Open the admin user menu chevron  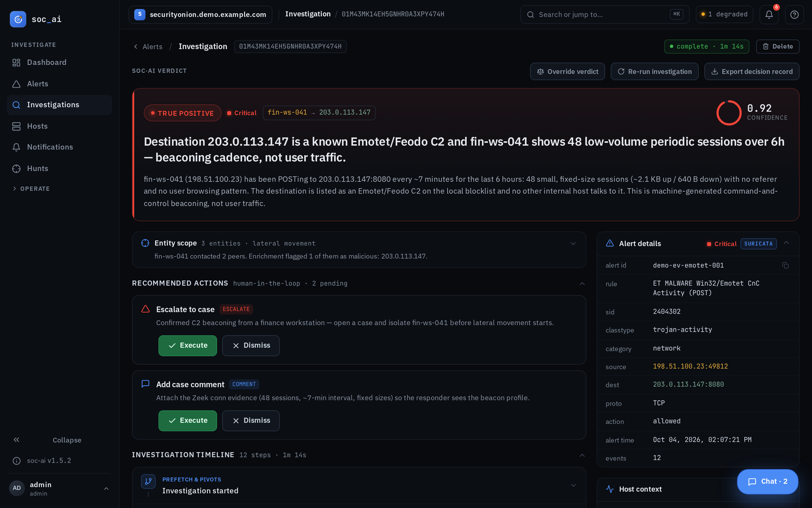point(106,489)
